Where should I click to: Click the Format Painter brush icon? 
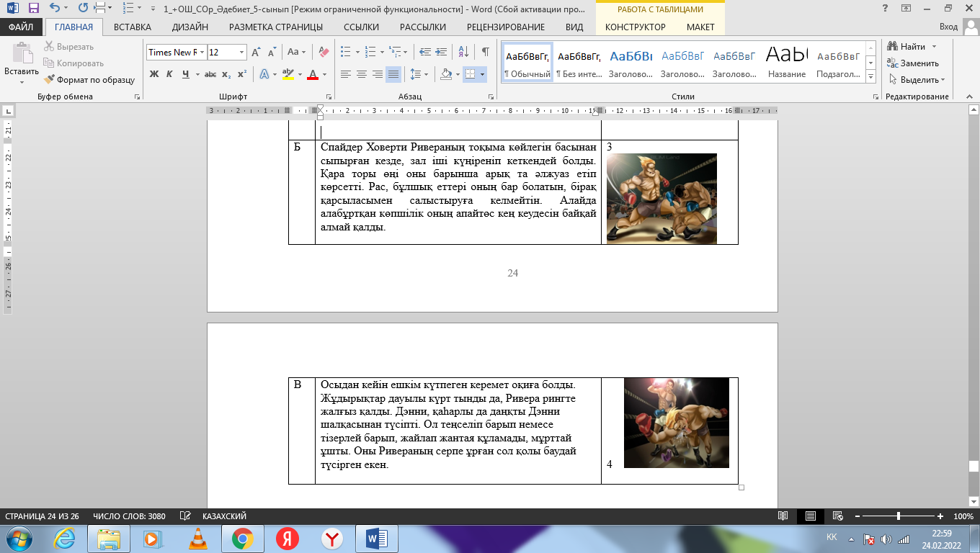tap(50, 80)
